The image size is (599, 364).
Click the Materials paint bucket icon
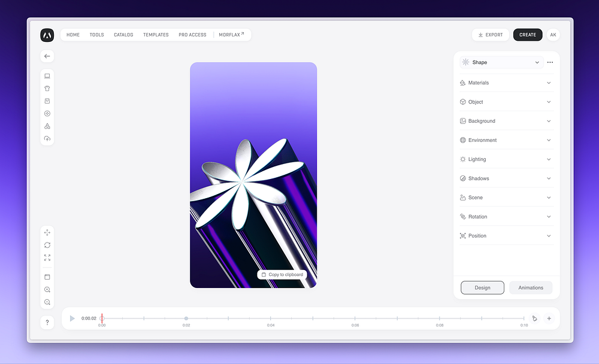(x=462, y=83)
